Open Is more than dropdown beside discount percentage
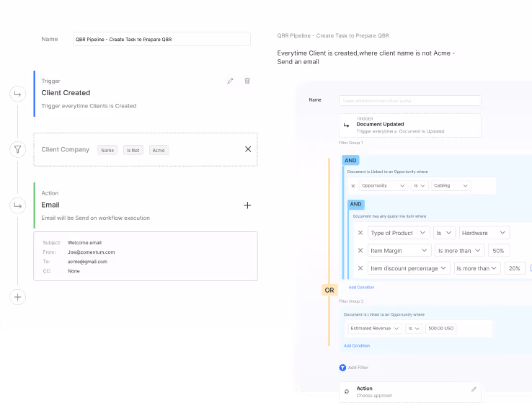The height and width of the screenshot is (403, 532). tap(477, 268)
